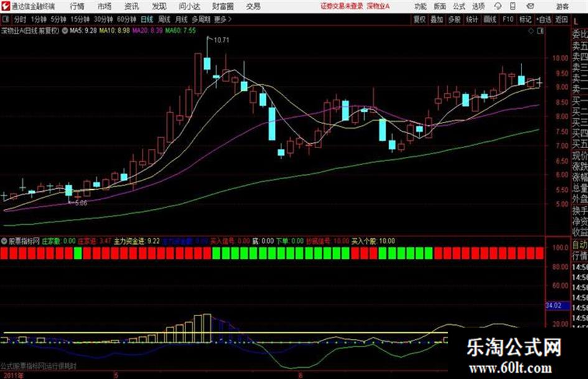
Task: Open the 行情 menu
Action: point(77,6)
